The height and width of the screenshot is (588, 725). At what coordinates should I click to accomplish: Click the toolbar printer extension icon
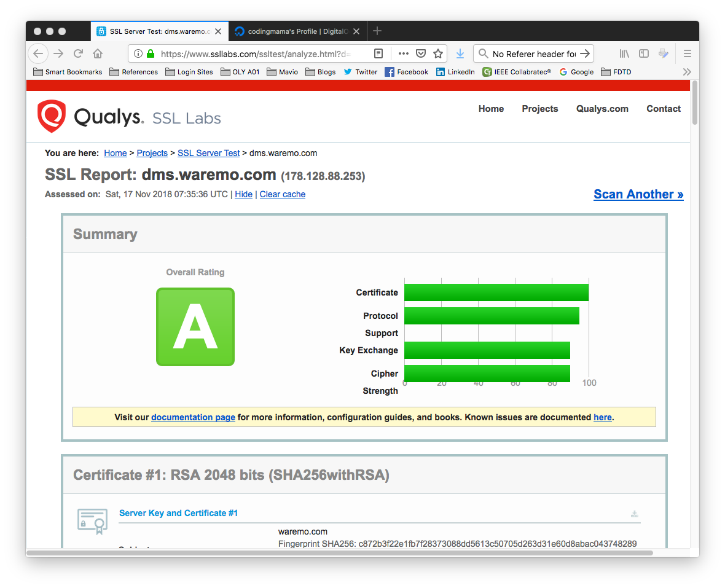tap(663, 53)
